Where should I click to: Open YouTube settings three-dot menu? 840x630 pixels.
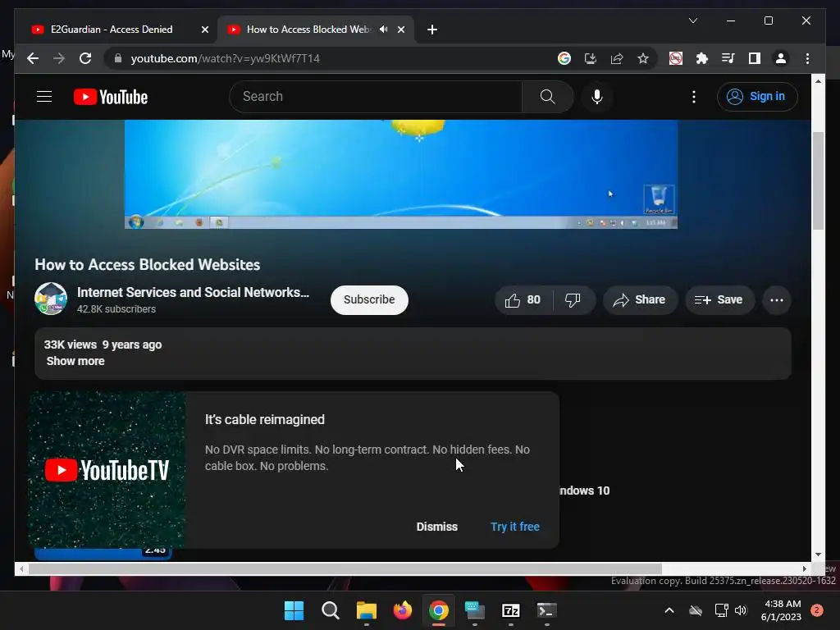694,97
